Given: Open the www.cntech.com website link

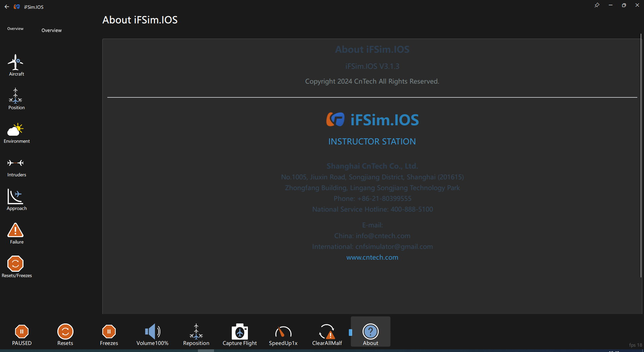Looking at the screenshot, I should [x=372, y=257].
